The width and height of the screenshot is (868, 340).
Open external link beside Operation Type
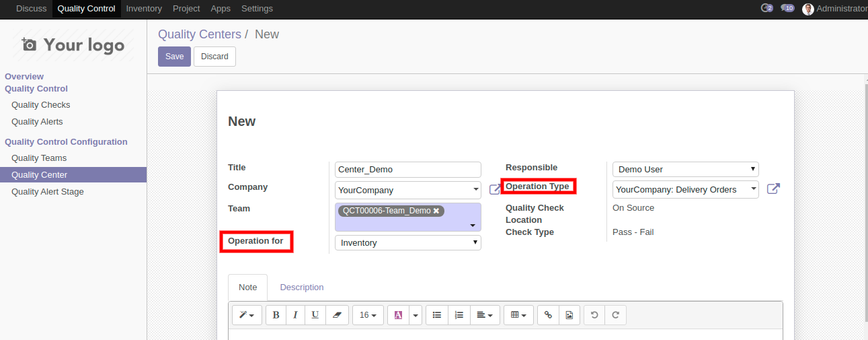(773, 189)
